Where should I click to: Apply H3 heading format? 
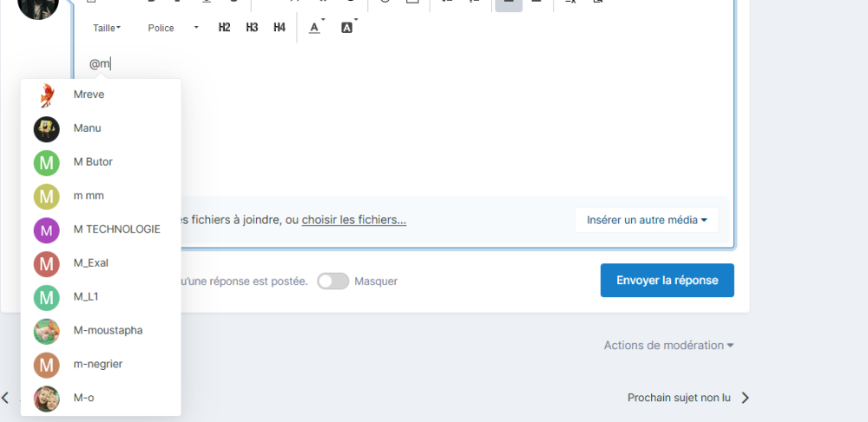252,28
